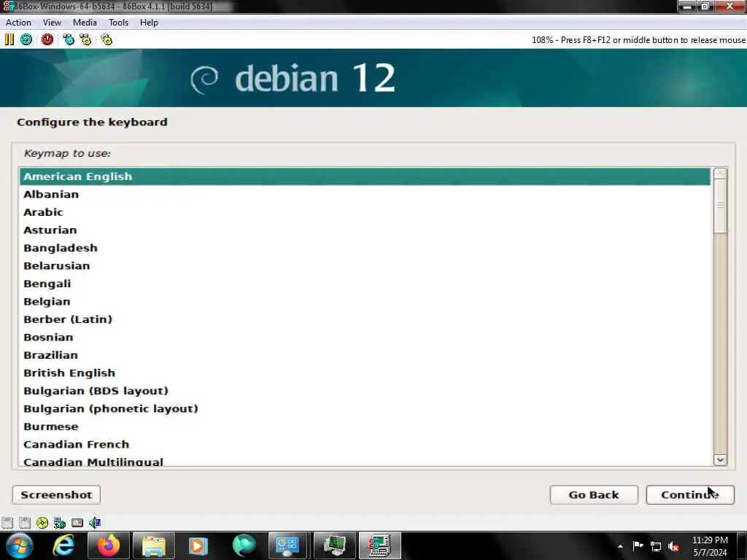Select Bulgarian (BDS layout) keymap
Image resolution: width=747 pixels, height=560 pixels.
(365, 391)
